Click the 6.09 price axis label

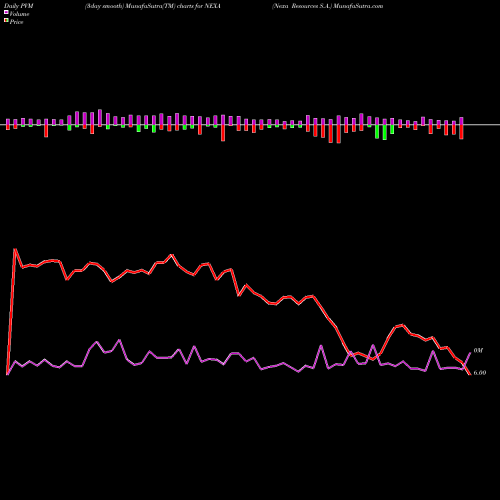point(480,373)
